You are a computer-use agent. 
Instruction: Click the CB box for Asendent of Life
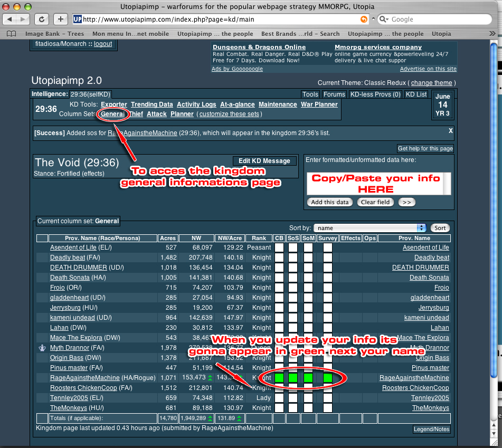click(x=279, y=247)
